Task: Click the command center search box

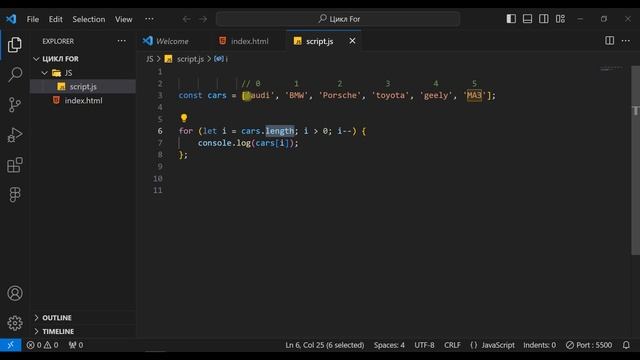Action: pos(338,19)
